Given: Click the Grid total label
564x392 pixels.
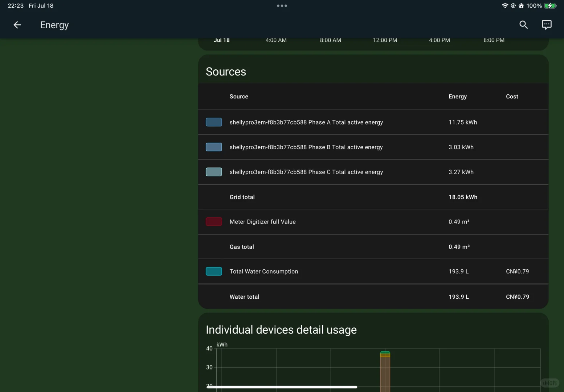Looking at the screenshot, I should 242,197.
